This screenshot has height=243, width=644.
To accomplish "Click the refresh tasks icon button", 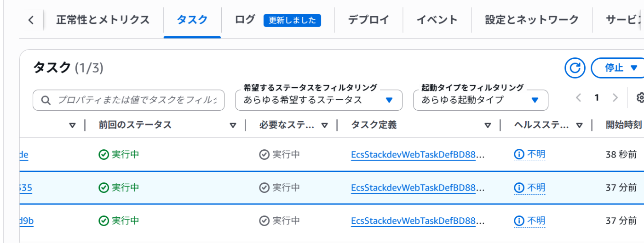I will 575,68.
